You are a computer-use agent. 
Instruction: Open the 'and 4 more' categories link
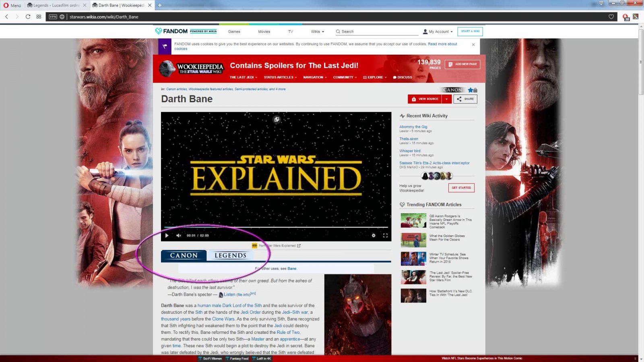coord(277,89)
